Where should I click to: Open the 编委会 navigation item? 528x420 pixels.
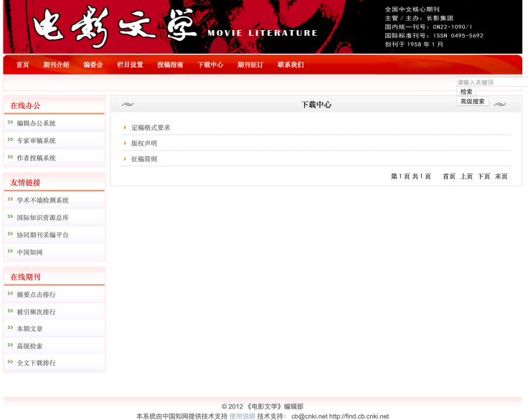pyautogui.click(x=93, y=65)
